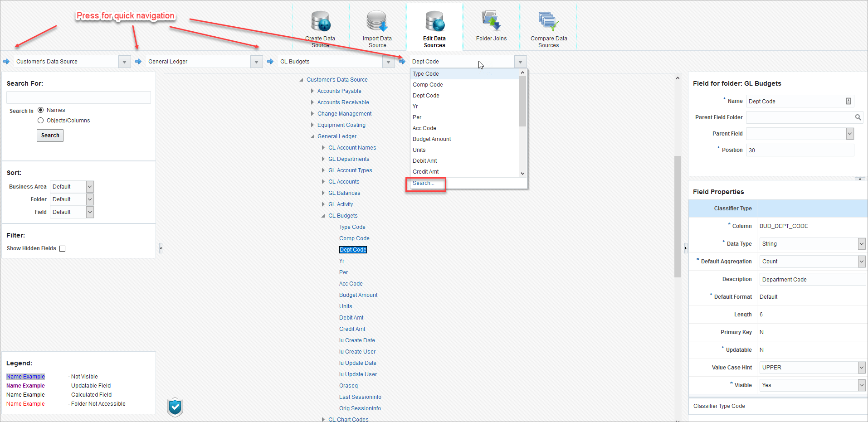The height and width of the screenshot is (422, 868).
Task: Click the Search button
Action: point(50,136)
